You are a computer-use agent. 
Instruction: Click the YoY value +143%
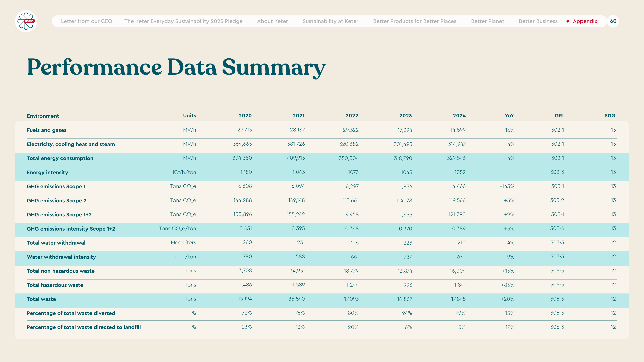[x=507, y=186]
